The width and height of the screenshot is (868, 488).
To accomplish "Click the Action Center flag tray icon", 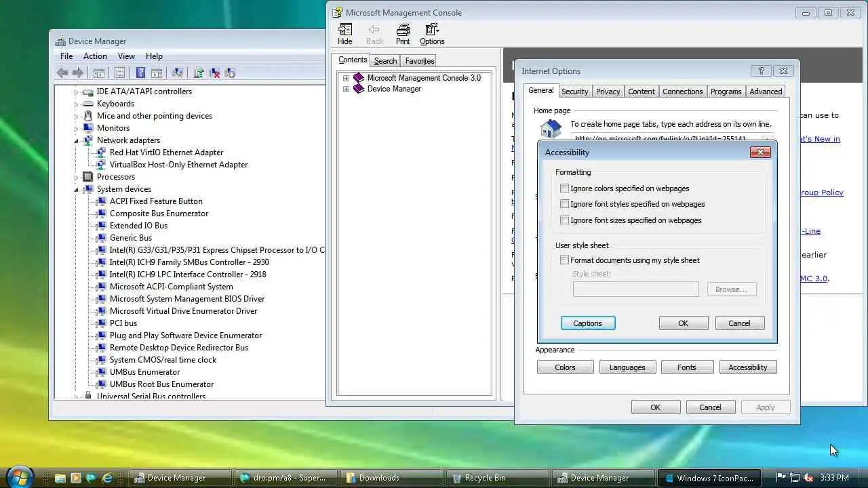I will [x=781, y=478].
